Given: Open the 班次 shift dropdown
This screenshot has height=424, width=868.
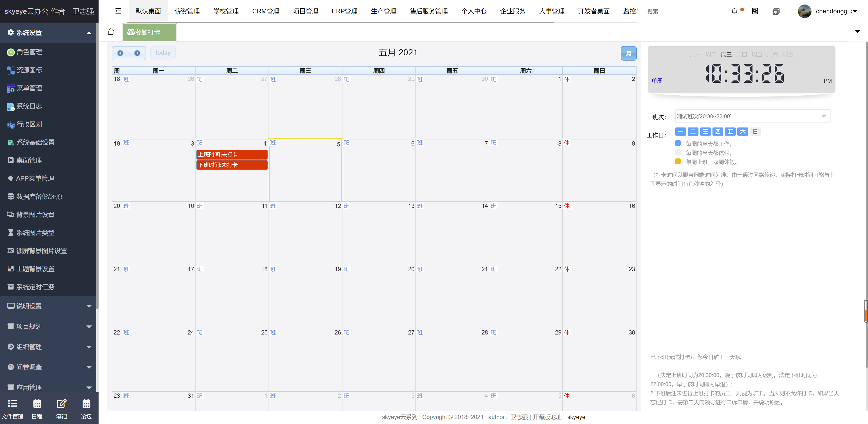Looking at the screenshot, I should click(x=753, y=116).
